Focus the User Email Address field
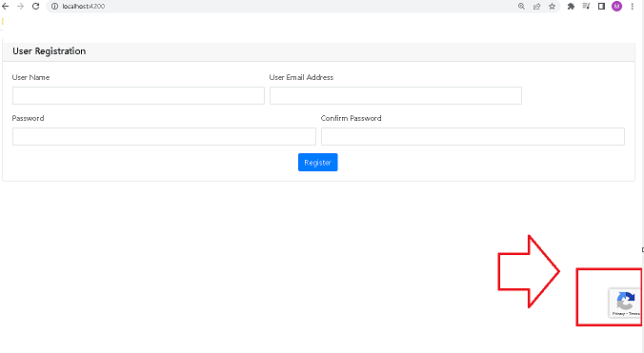Viewport: 644px width, 353px height. pyautogui.click(x=395, y=95)
